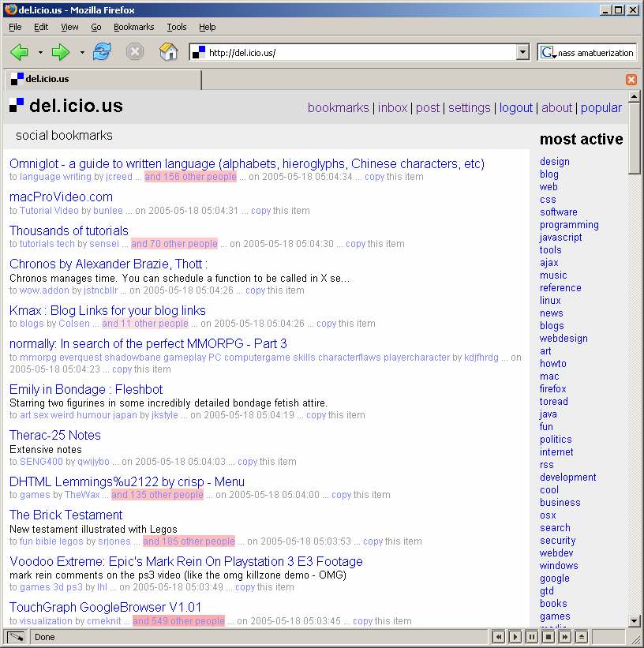The height and width of the screenshot is (648, 644).
Task: Select the 'javascript' tag in most active
Action: 561,238
